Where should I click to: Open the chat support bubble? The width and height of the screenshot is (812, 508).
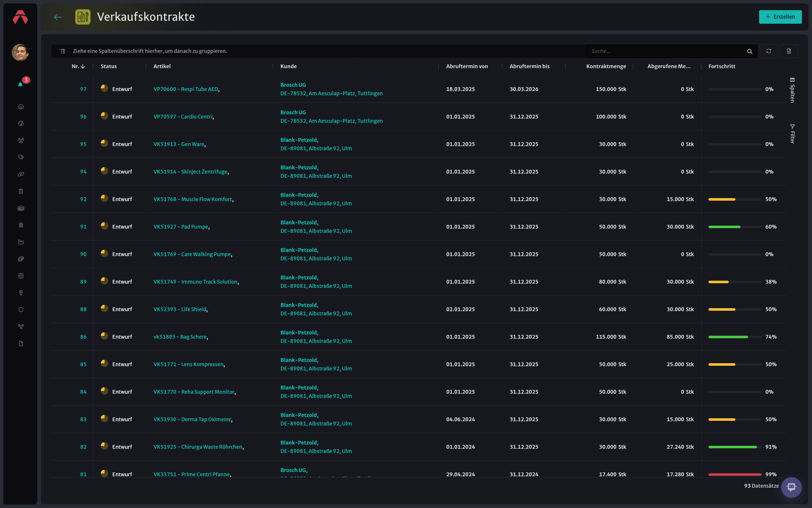[x=791, y=487]
